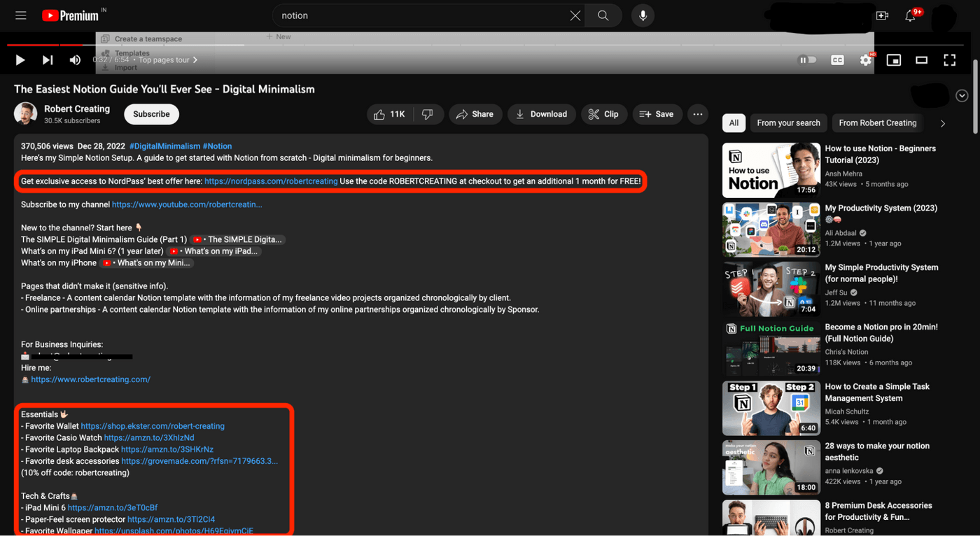980x536 pixels.
Task: Expand the Top pages tour chapter
Action: 168,60
